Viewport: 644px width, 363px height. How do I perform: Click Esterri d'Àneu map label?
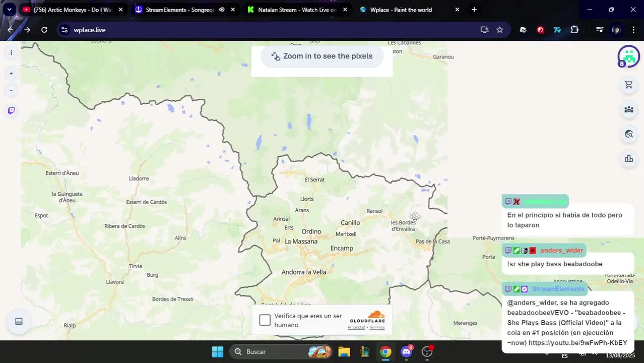coord(62,173)
